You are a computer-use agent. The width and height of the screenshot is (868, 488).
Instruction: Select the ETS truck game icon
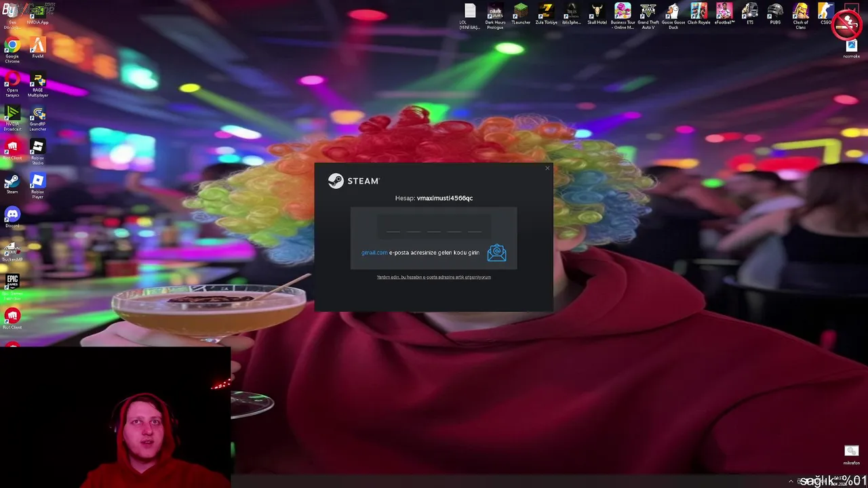pyautogui.click(x=750, y=14)
